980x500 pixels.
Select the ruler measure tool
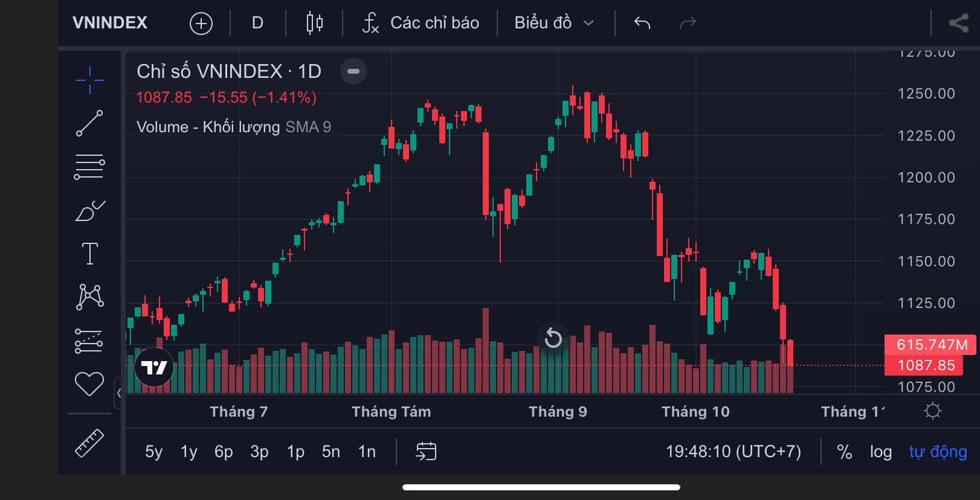(89, 443)
